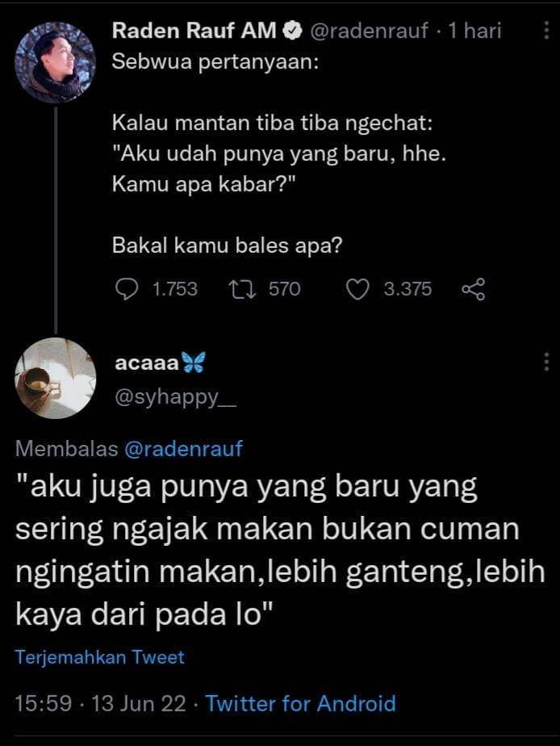Click the acaaa display name
560x746 pixels.
tap(146, 363)
